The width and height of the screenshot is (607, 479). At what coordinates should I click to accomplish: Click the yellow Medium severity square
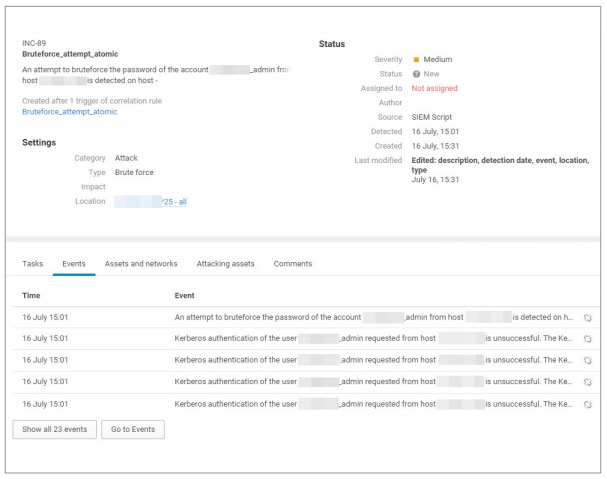coord(416,60)
